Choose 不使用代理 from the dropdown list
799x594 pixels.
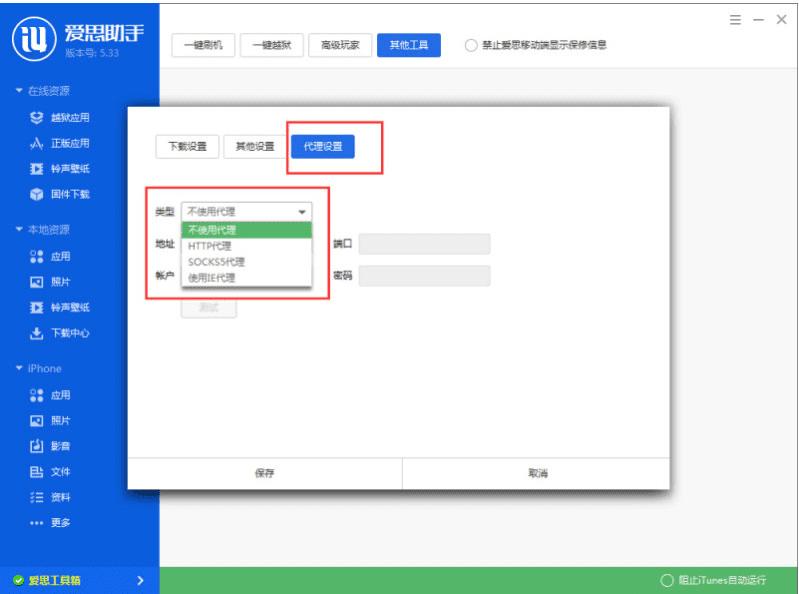tap(247, 230)
